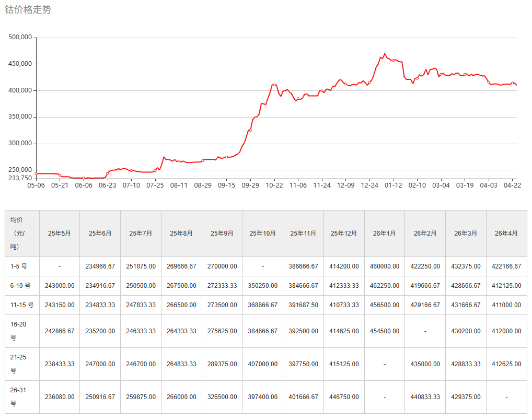The image size is (532, 420).
Task: Select the 1-5 号 row label
Action: pyautogui.click(x=19, y=266)
